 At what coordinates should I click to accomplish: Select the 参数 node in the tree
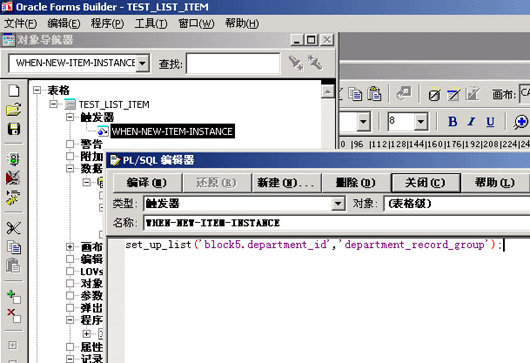92,296
